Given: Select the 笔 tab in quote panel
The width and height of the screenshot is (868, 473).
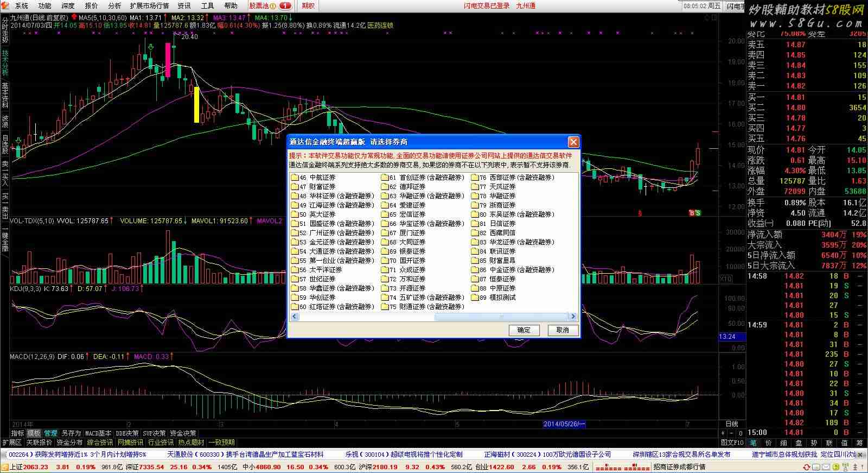Looking at the screenshot, I should click(753, 443).
